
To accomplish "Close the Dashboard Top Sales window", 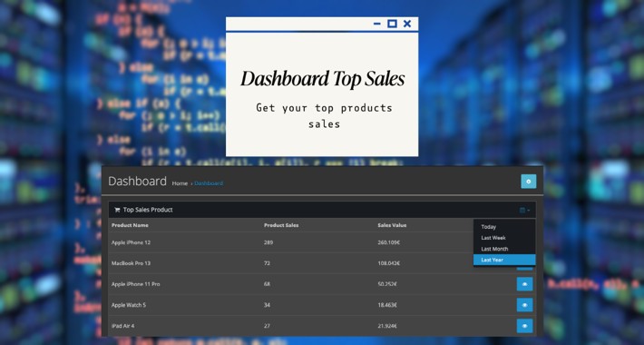I will click(407, 24).
